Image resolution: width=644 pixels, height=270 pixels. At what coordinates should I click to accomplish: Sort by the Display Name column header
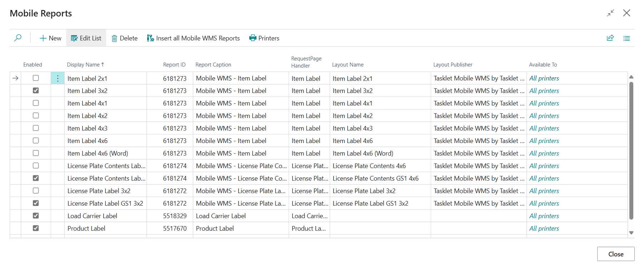coord(85,65)
